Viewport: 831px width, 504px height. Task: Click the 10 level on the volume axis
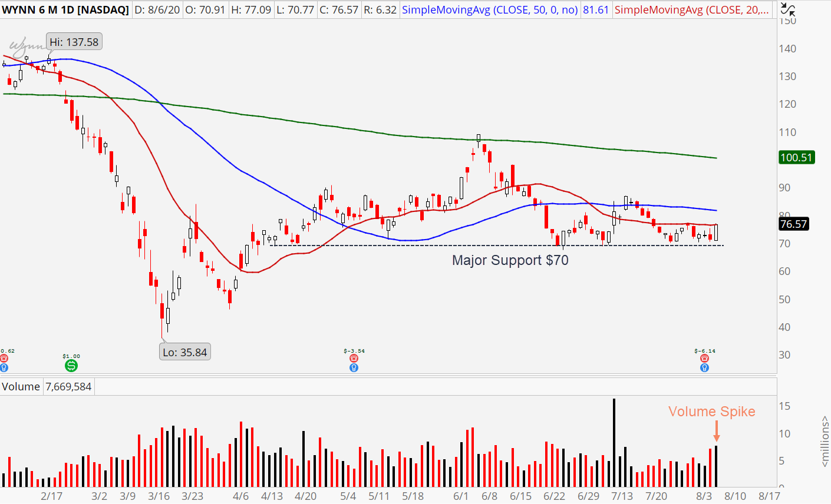[x=784, y=434]
